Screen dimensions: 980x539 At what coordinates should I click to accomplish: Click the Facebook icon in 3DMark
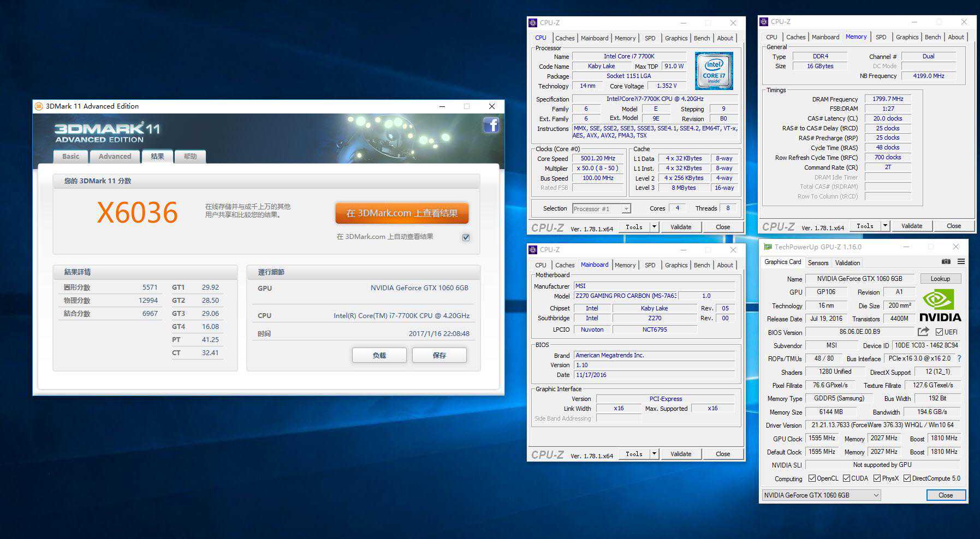pos(491,125)
